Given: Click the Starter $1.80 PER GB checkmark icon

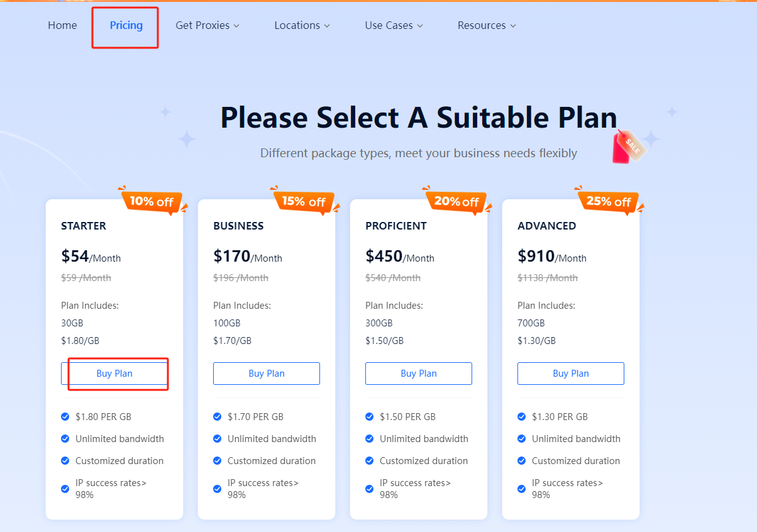Looking at the screenshot, I should 65,417.
